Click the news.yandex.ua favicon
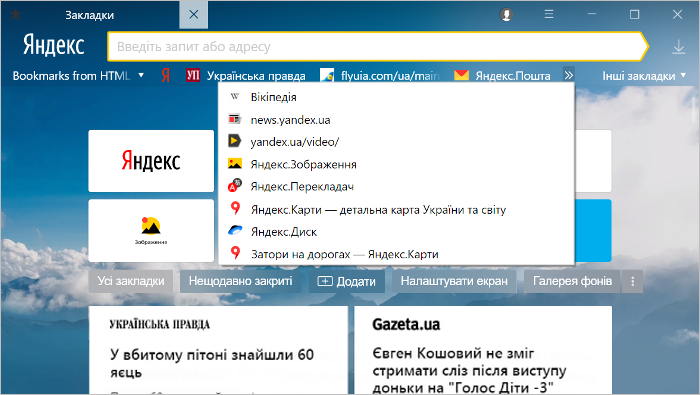Image resolution: width=700 pixels, height=395 pixels. tap(235, 119)
